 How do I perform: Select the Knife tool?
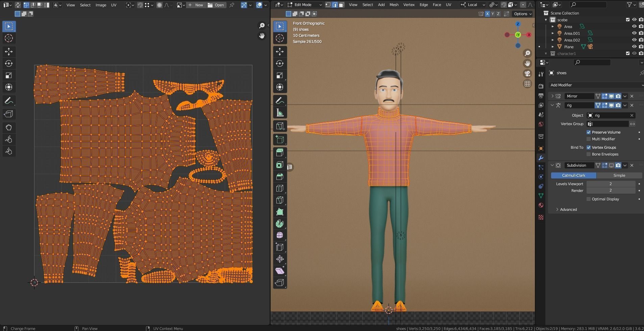(280, 200)
